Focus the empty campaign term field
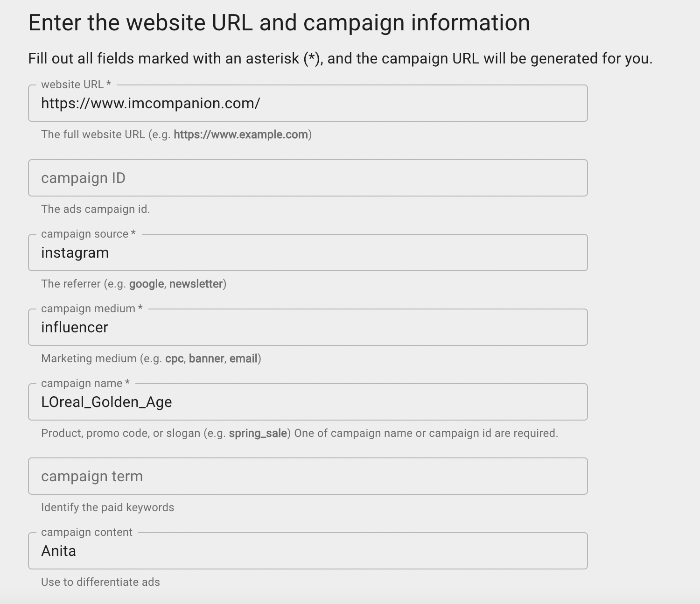This screenshot has height=604, width=700. (x=308, y=477)
